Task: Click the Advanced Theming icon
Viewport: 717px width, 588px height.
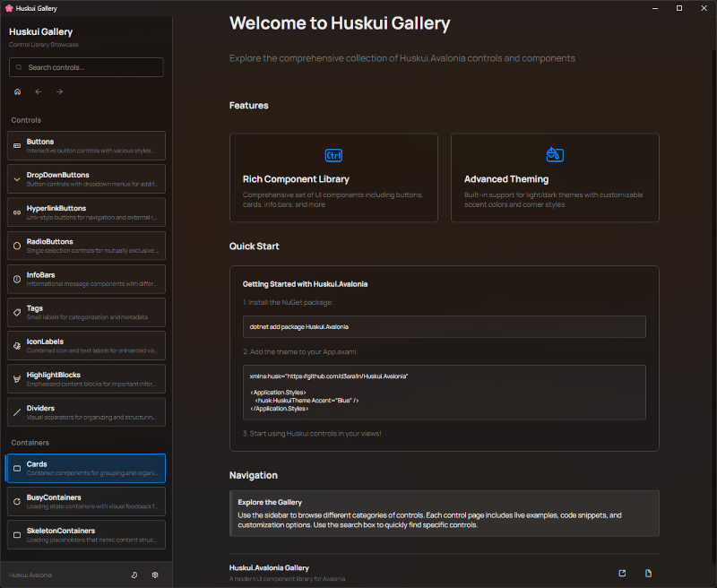Action: (x=555, y=155)
